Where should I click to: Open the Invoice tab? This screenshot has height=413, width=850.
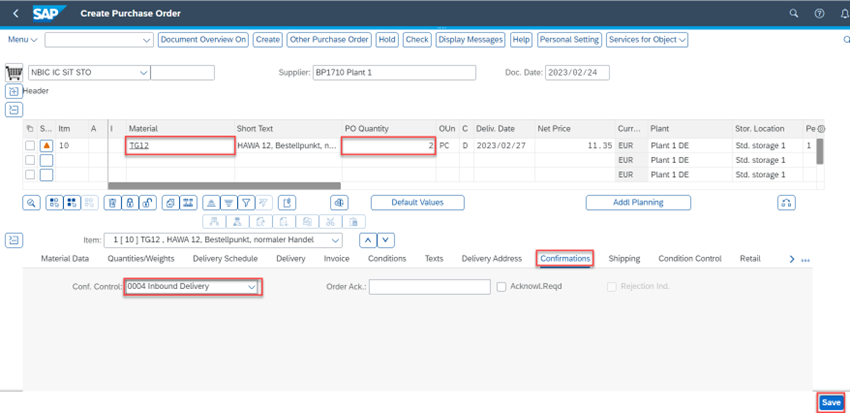337,259
